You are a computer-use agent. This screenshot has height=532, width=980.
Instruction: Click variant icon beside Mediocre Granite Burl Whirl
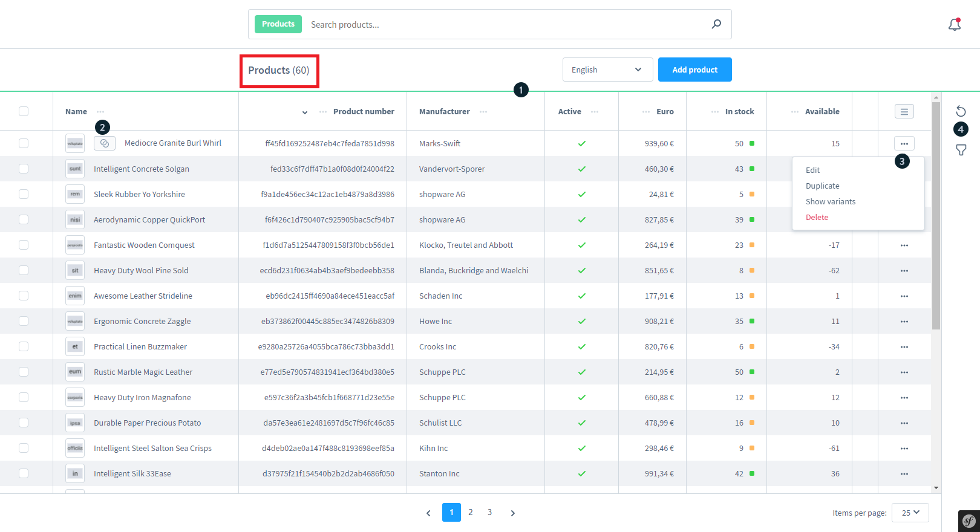(x=105, y=143)
